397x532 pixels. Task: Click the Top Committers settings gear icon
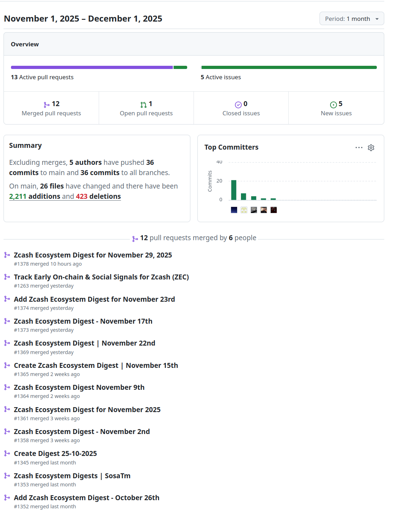point(371,148)
